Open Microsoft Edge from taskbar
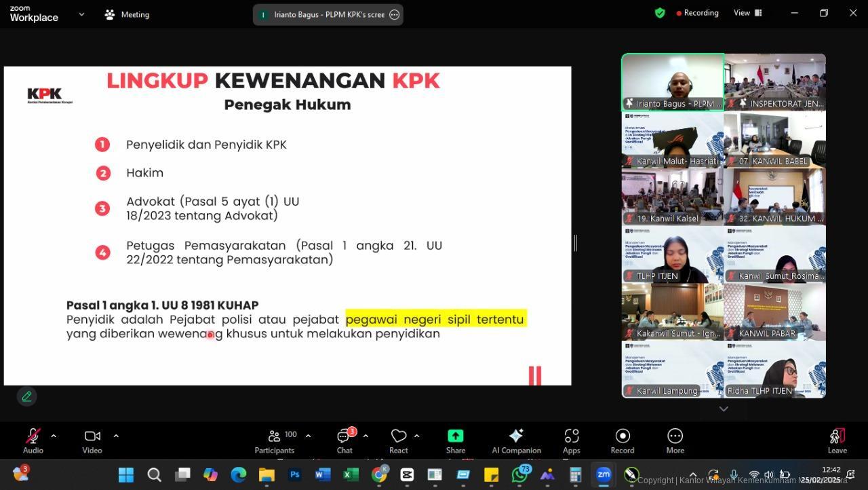 click(x=239, y=475)
